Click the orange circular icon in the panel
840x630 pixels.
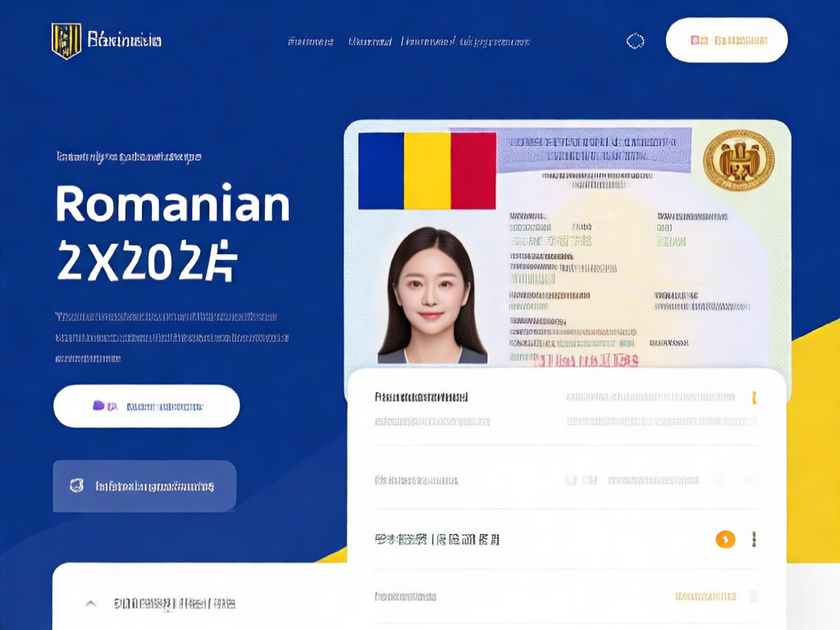[x=725, y=539]
